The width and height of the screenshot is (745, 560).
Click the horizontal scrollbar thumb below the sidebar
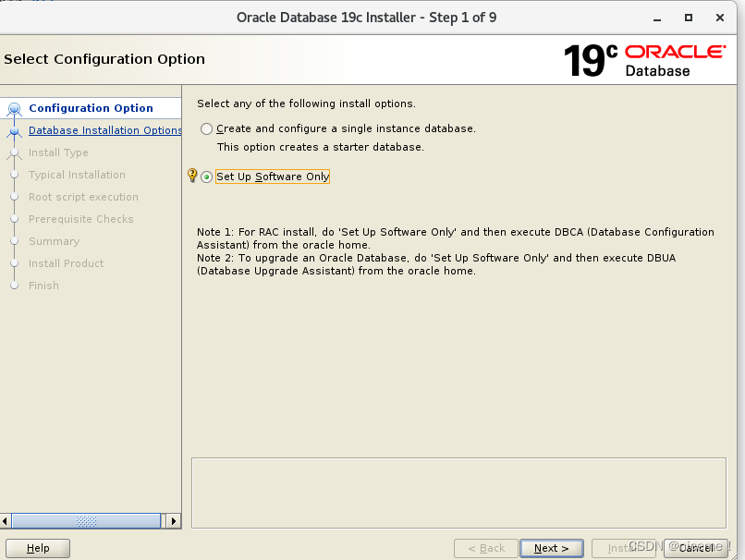coord(88,520)
